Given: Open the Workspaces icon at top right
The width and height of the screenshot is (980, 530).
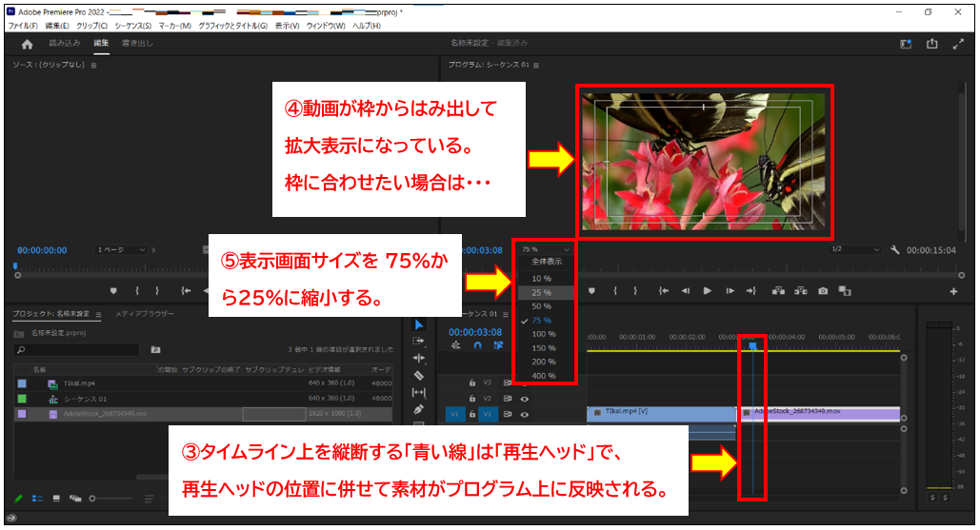Looking at the screenshot, I should coord(906,44).
